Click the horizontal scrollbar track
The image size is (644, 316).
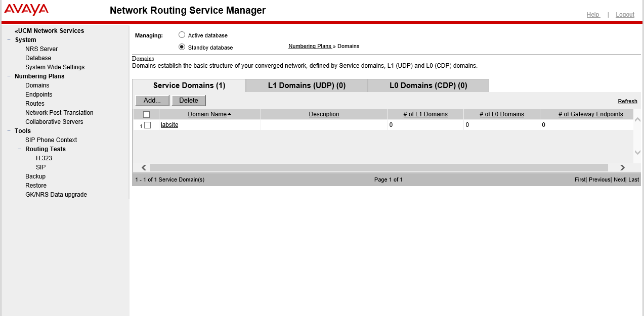tap(379, 168)
